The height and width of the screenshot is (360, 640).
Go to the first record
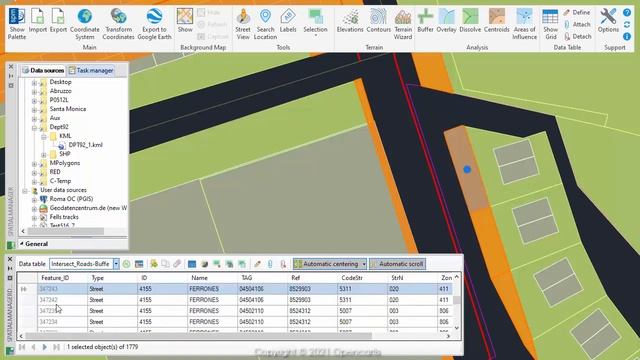pyautogui.click(x=22, y=347)
